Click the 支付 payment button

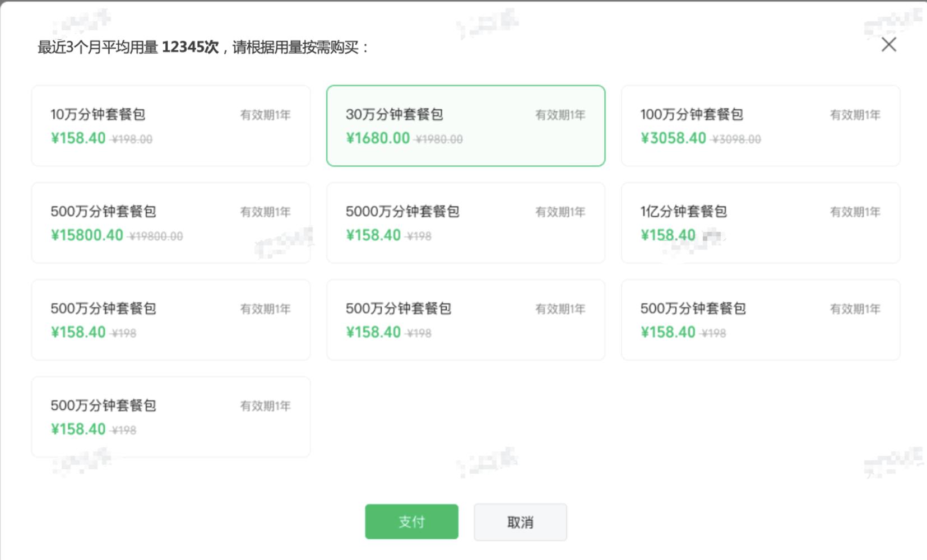(411, 521)
